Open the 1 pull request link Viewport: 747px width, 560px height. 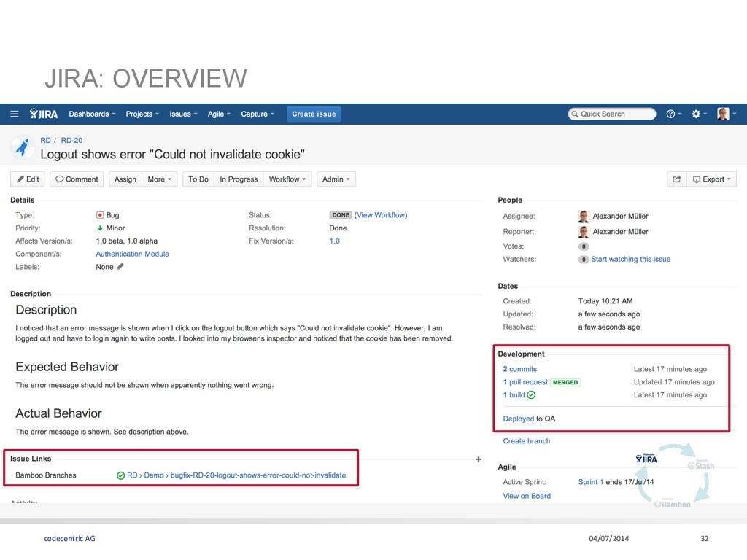525,382
